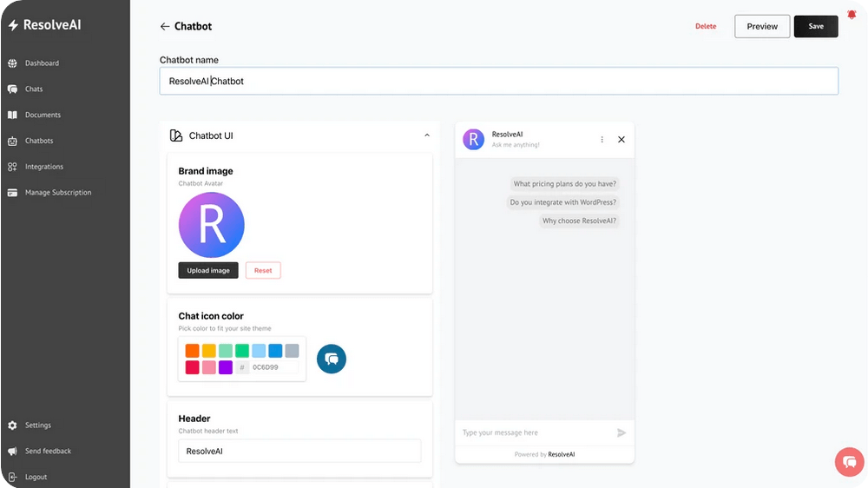Open Integrations in the sidebar
Image resolution: width=868 pixels, height=488 pixels.
point(43,167)
